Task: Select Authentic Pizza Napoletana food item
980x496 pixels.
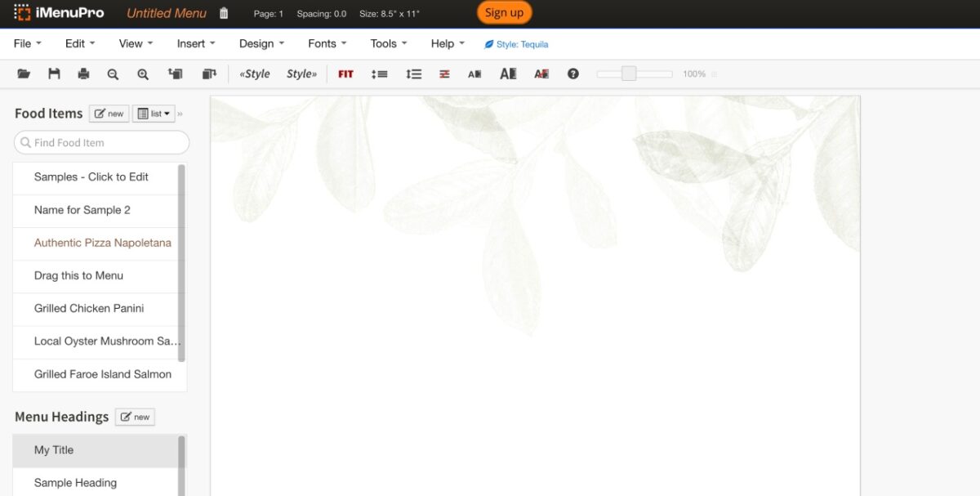Action: click(101, 243)
